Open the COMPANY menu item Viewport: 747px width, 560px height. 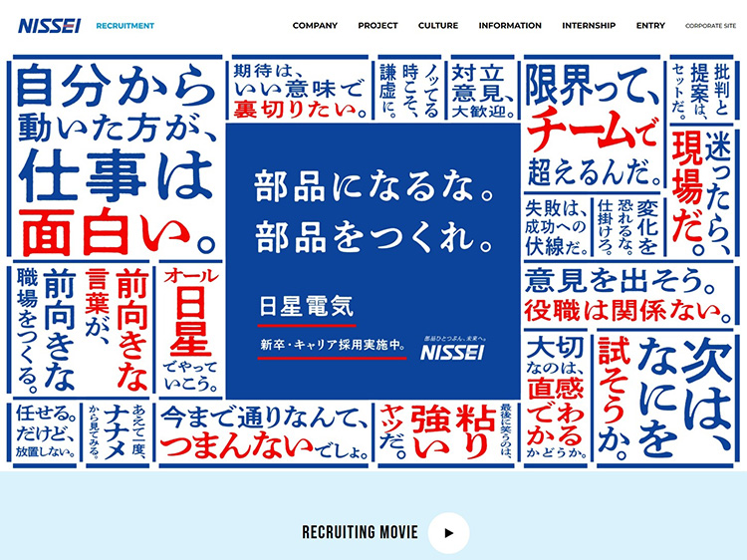tap(315, 26)
